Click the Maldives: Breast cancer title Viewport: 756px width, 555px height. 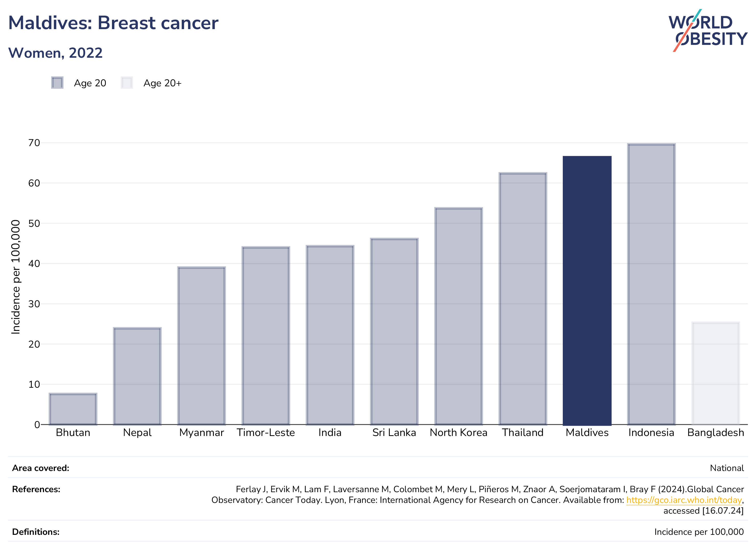[113, 23]
